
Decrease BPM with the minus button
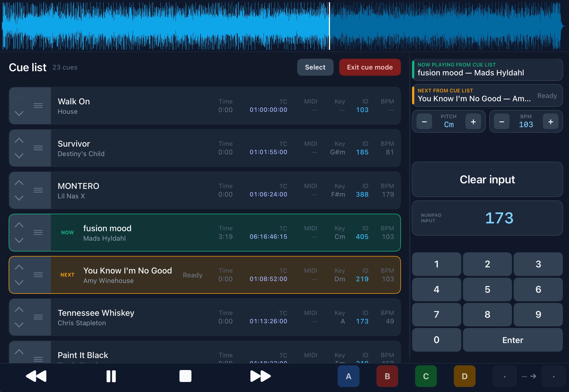pos(502,122)
